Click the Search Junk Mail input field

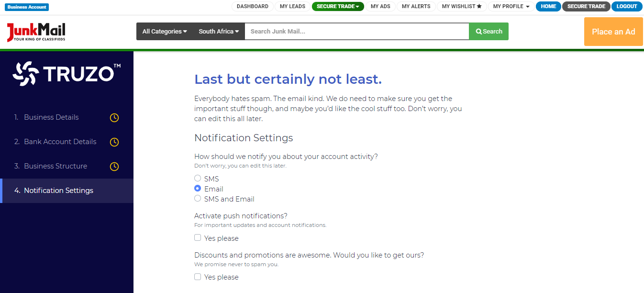coord(356,31)
